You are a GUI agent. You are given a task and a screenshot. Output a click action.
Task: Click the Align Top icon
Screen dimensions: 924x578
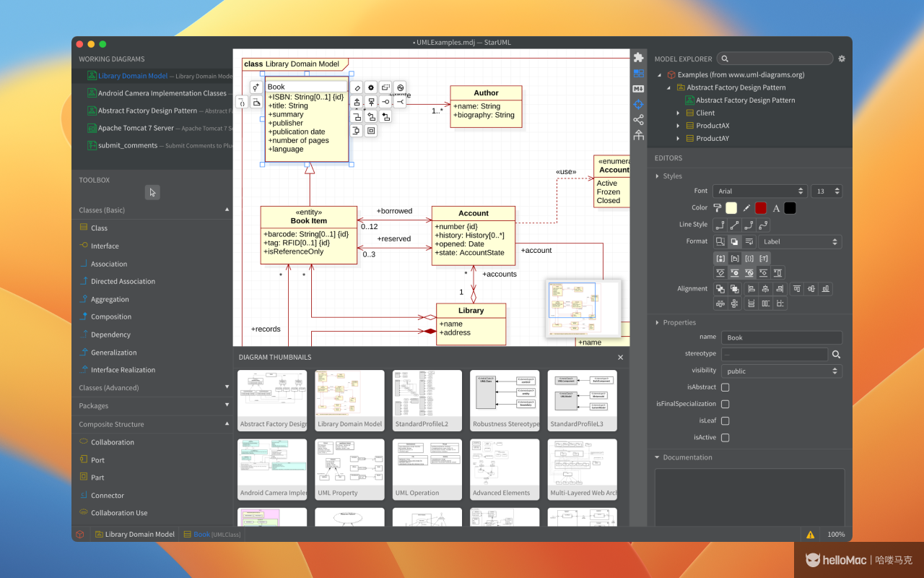pyautogui.click(x=797, y=288)
